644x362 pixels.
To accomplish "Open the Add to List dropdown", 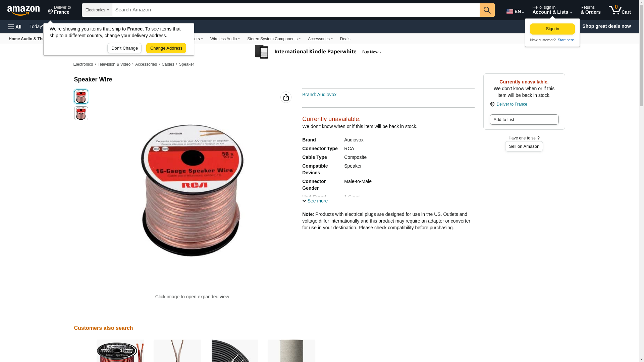I will tap(524, 120).
